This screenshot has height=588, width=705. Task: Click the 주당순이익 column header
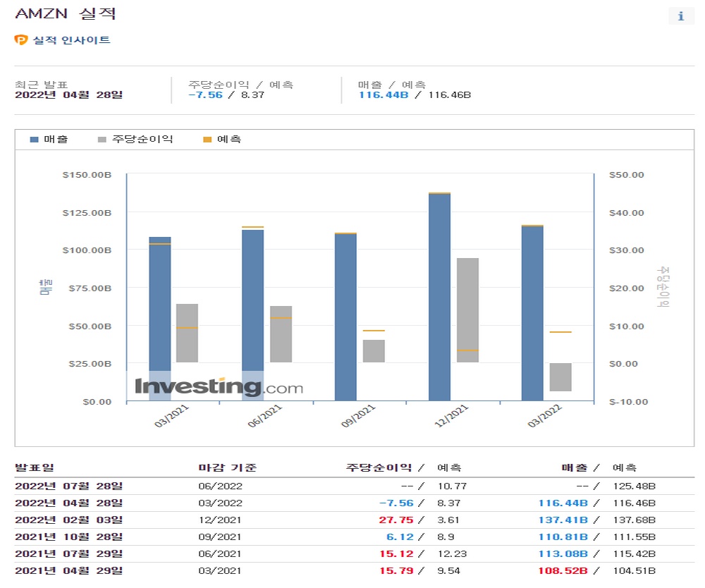tap(379, 467)
